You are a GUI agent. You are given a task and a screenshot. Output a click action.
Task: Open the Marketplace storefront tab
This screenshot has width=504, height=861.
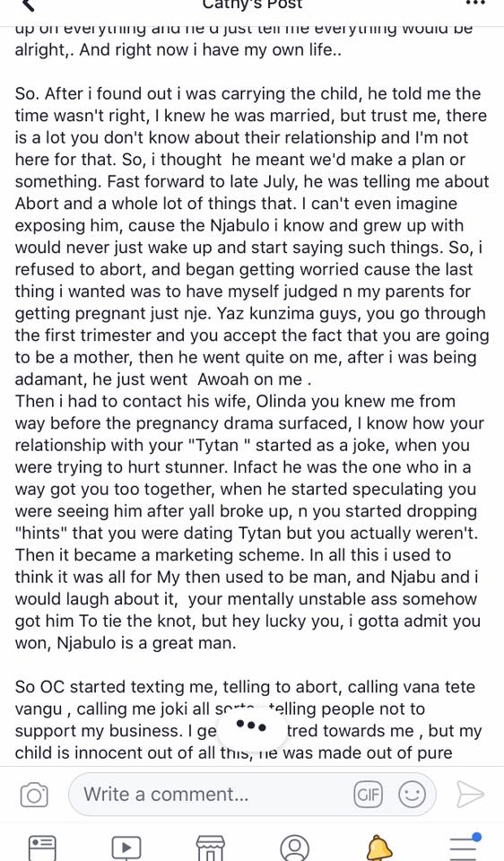[210, 848]
